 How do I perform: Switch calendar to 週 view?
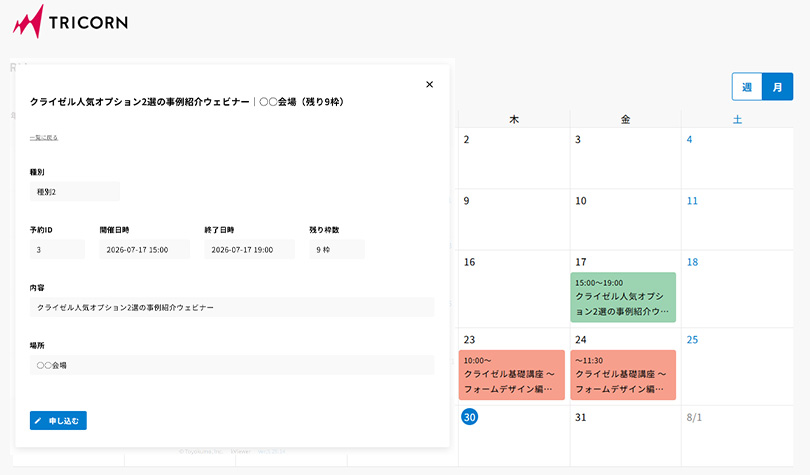(747, 87)
